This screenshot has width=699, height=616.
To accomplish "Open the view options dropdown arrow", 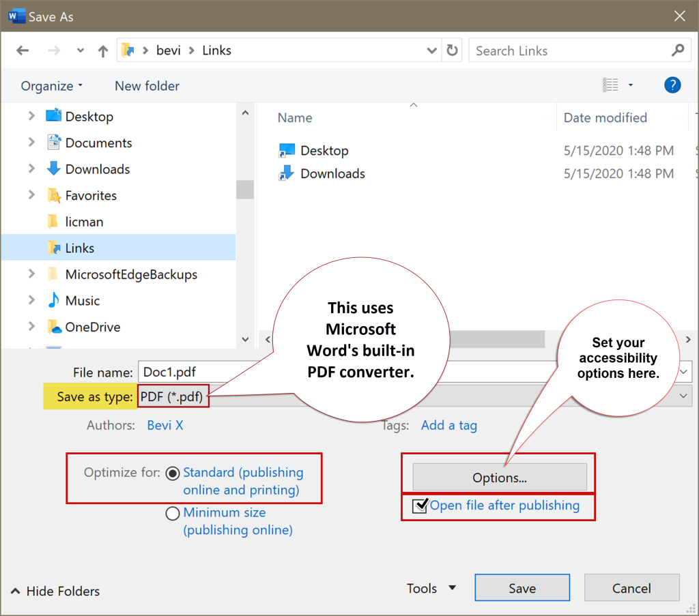I will click(630, 85).
